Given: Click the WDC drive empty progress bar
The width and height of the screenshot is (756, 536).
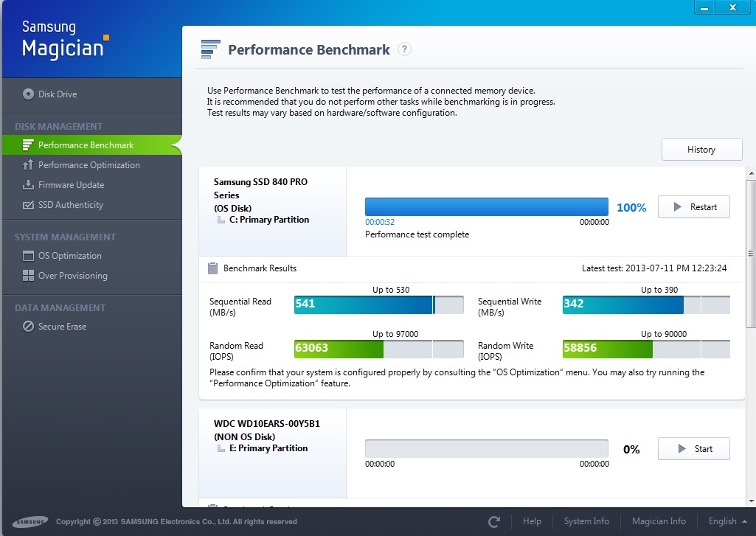Looking at the screenshot, I should point(487,448).
